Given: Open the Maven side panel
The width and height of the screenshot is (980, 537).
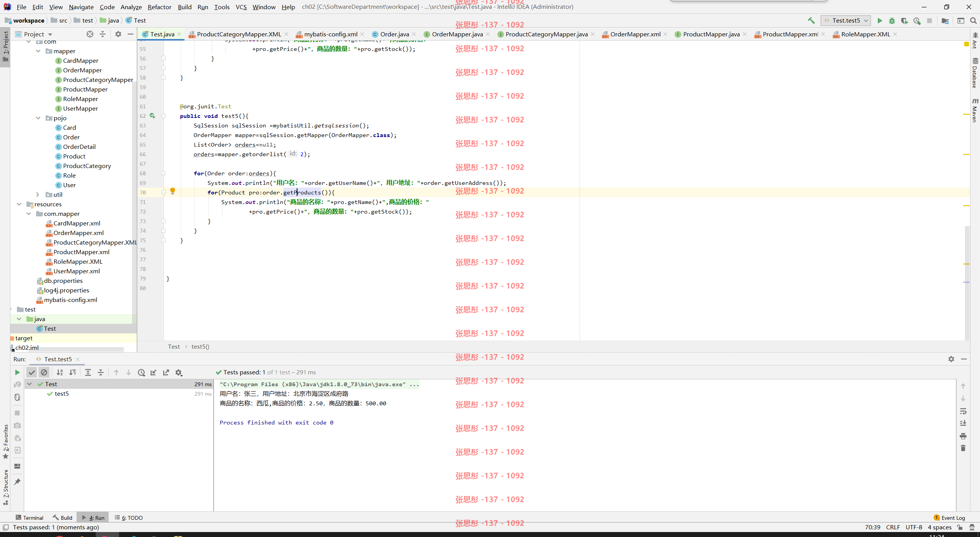Looking at the screenshot, I should point(975,110).
